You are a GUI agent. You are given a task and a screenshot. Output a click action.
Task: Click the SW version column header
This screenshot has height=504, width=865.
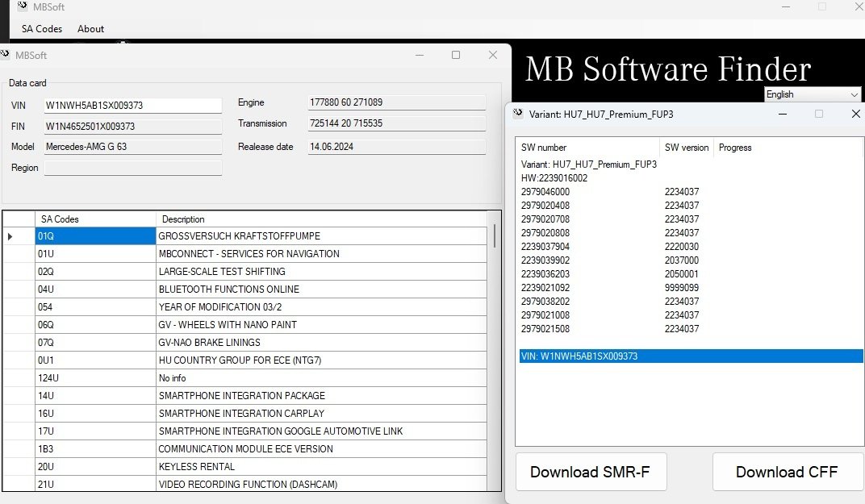pos(686,148)
